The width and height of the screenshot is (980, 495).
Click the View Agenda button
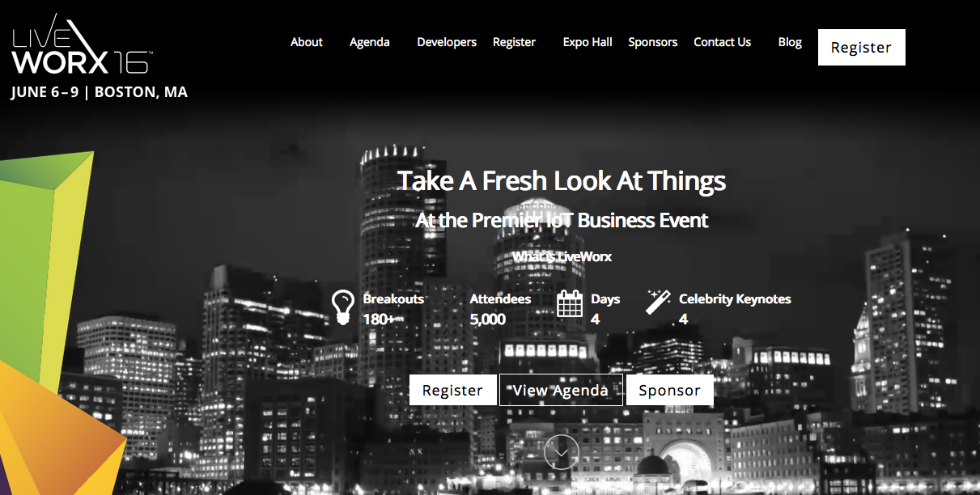561,390
